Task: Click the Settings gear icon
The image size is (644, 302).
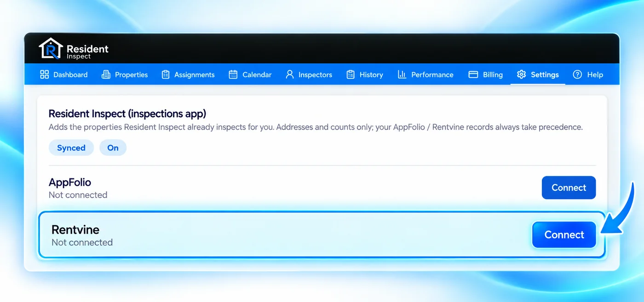Action: click(x=521, y=74)
